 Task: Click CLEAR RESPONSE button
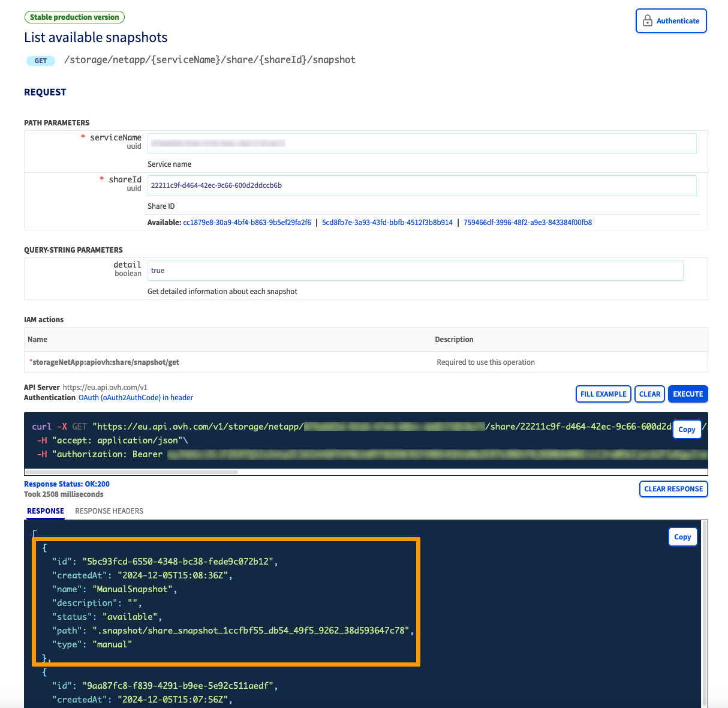pos(673,489)
